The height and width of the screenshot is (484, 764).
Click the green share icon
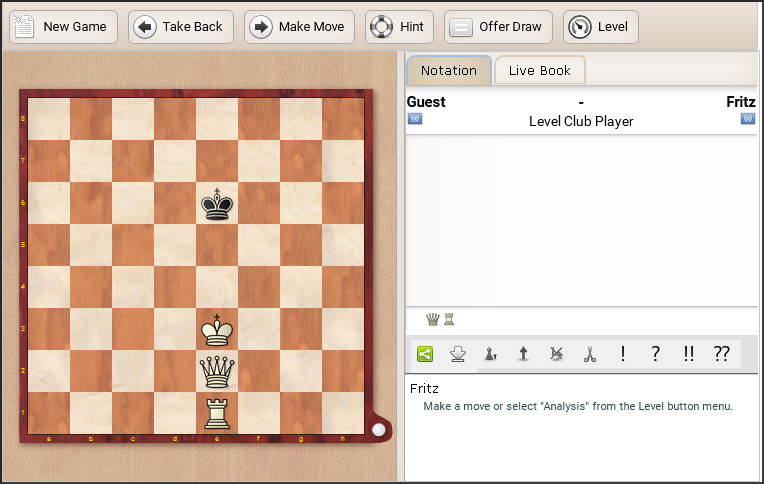click(x=425, y=353)
